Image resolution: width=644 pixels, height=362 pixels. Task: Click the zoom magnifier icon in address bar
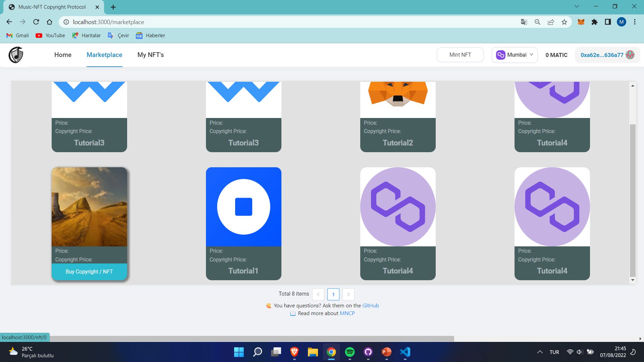point(537,22)
